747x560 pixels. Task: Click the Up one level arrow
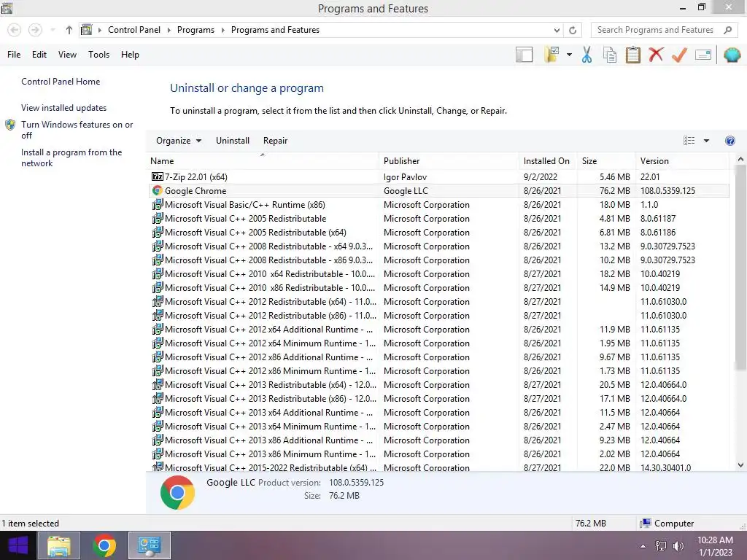[69, 30]
